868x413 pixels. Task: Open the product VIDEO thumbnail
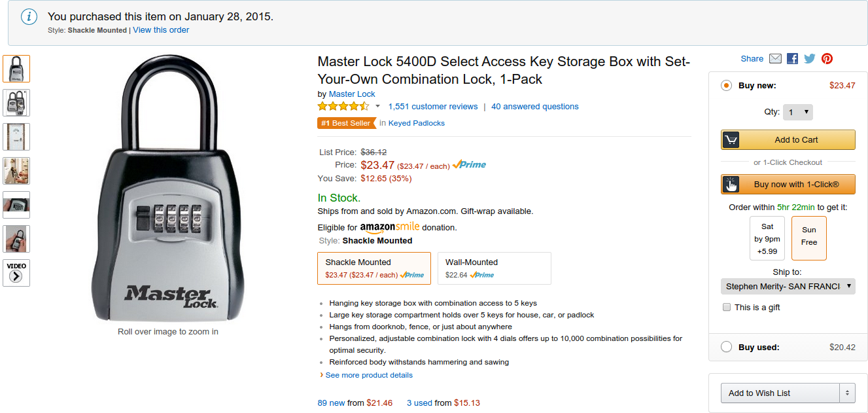(16, 273)
